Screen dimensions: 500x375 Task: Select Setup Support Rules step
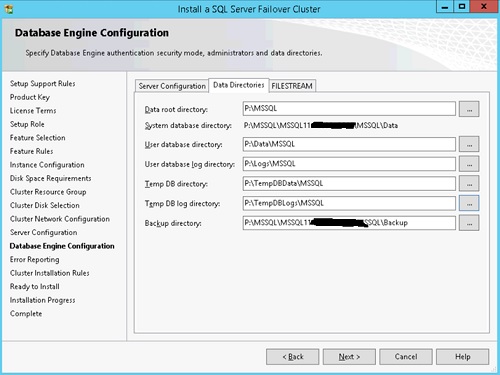pos(43,83)
